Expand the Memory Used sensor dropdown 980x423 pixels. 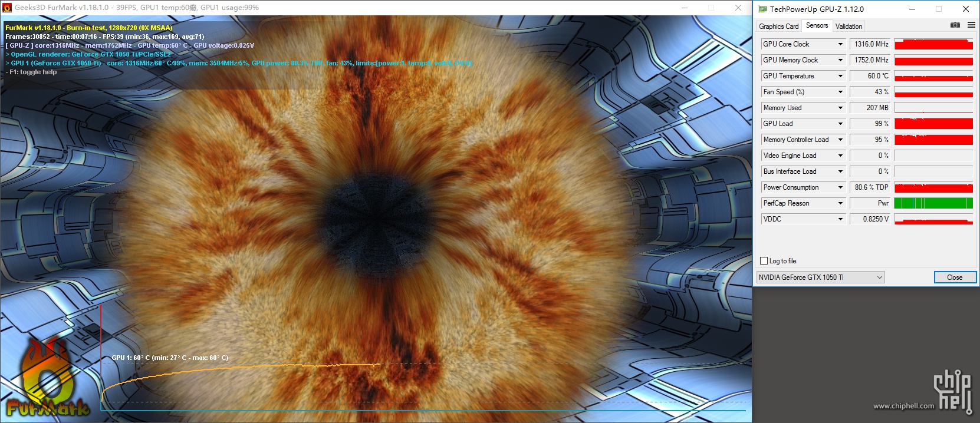click(840, 108)
